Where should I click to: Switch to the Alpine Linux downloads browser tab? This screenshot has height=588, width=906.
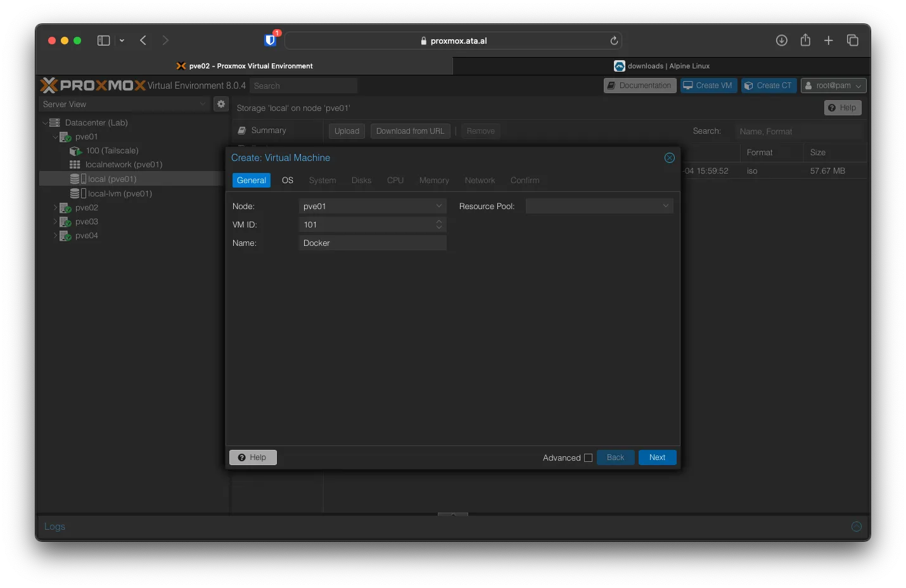pyautogui.click(x=661, y=66)
